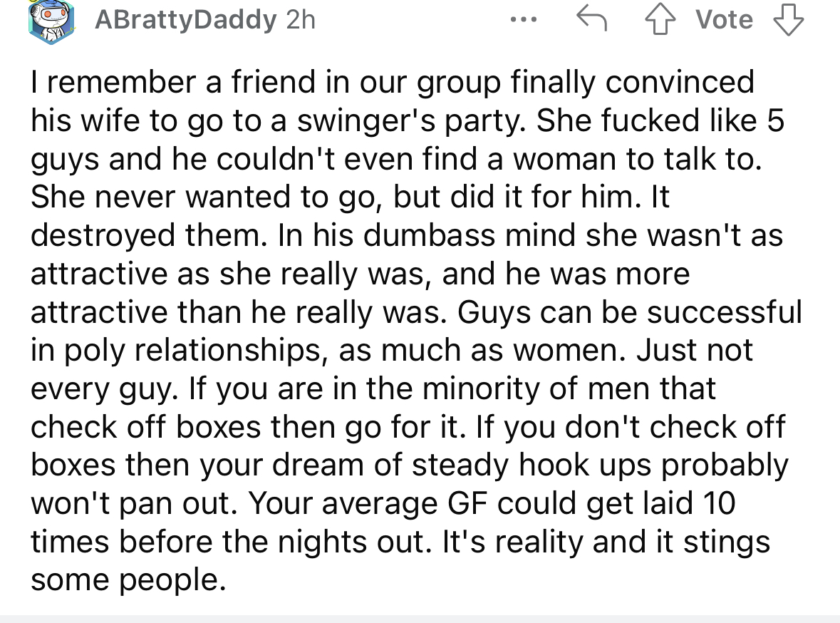Screen dimensions: 840x623
Task: Open ABrattyDaddy's Snoo avatar
Action: pos(51,21)
